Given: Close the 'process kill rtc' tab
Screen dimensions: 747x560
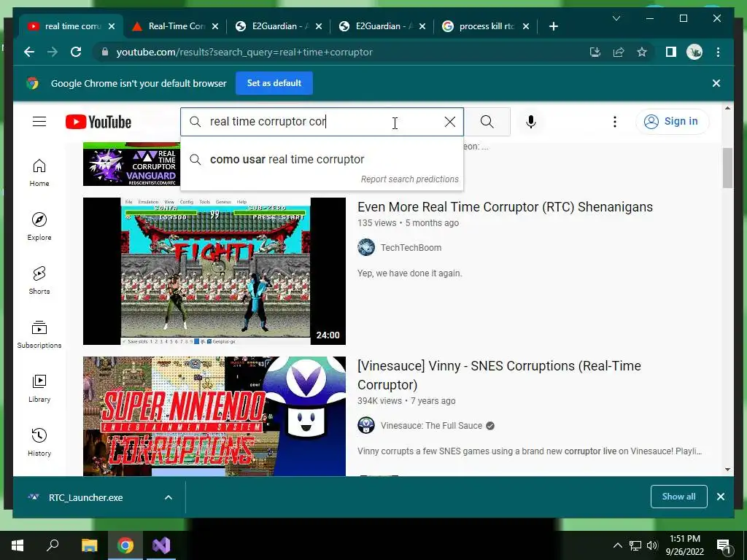Looking at the screenshot, I should (x=526, y=26).
